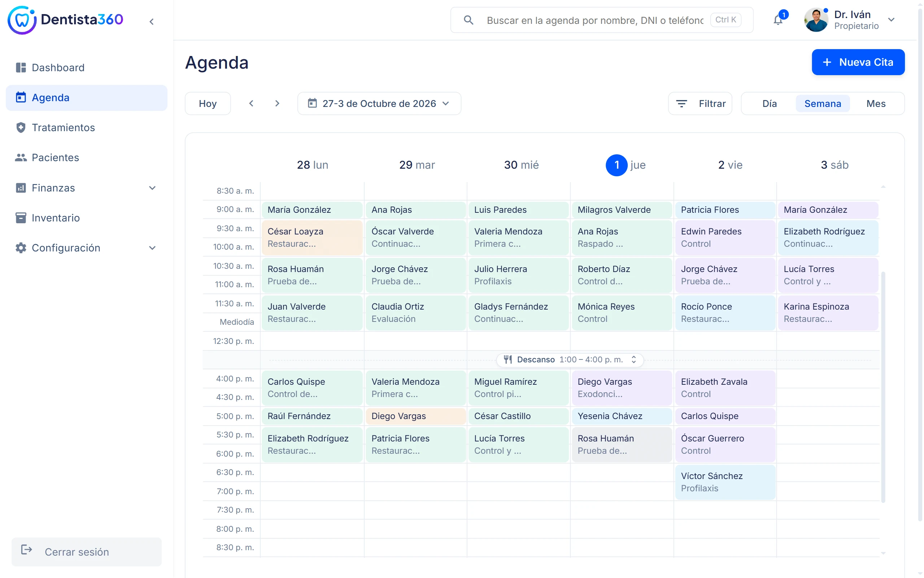Click the notifications bell icon
Image resolution: width=924 pixels, height=578 pixels.
tap(778, 20)
